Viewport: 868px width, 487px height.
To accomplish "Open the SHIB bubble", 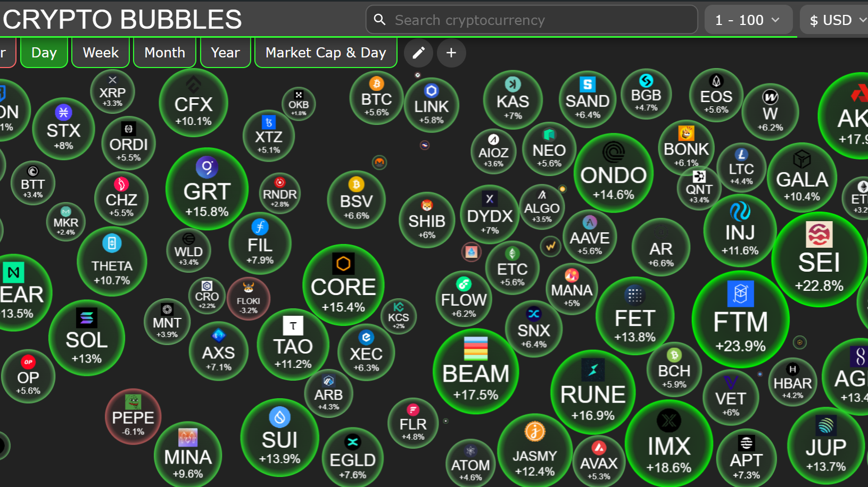I will pos(426,221).
